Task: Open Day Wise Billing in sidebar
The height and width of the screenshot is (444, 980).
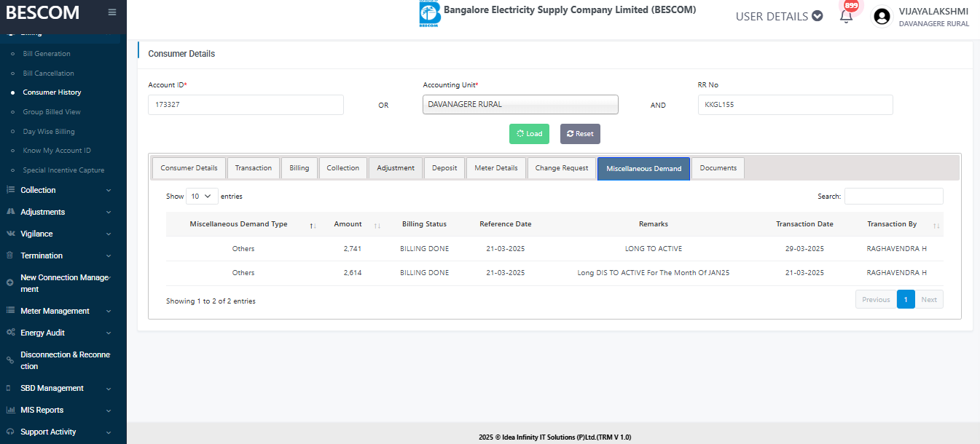Action: [x=49, y=132]
